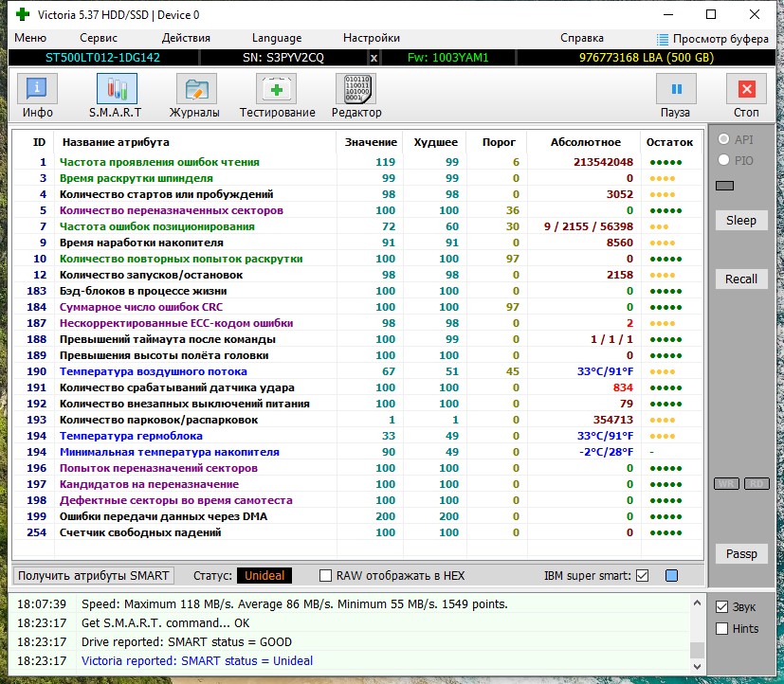Click the green cross Victoria title icon
Screen dimensions: 784x684
(23, 14)
